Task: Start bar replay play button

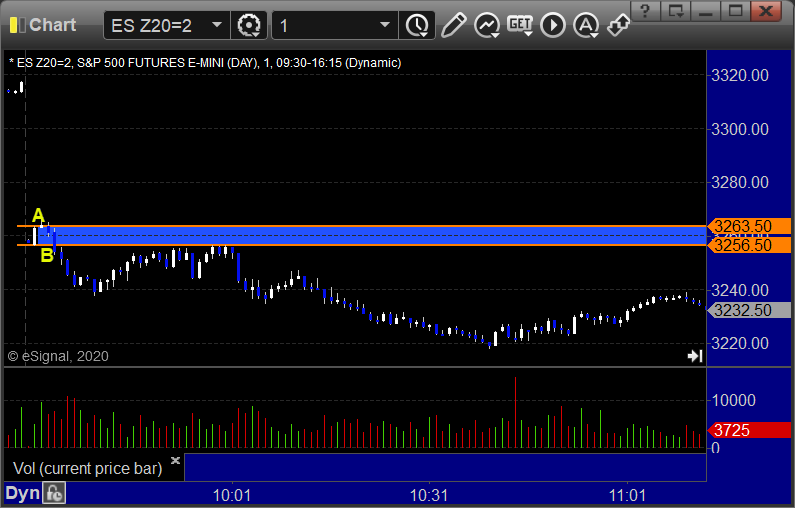Action: (x=553, y=25)
